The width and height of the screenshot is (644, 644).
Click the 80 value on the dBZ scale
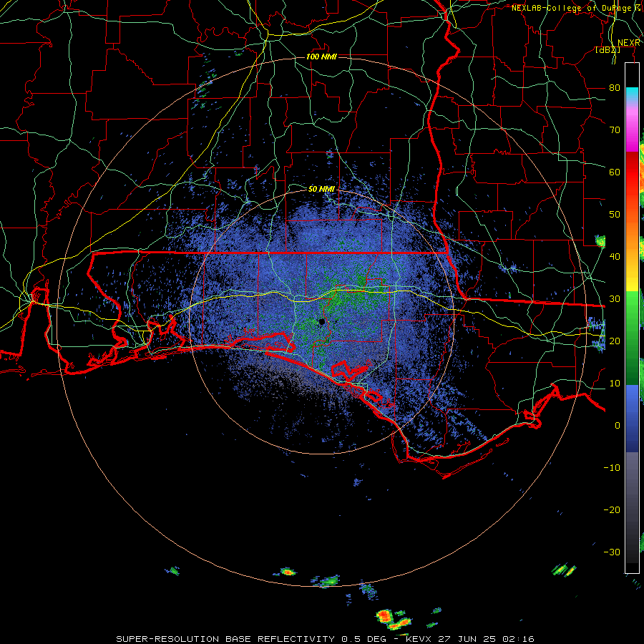coord(615,87)
